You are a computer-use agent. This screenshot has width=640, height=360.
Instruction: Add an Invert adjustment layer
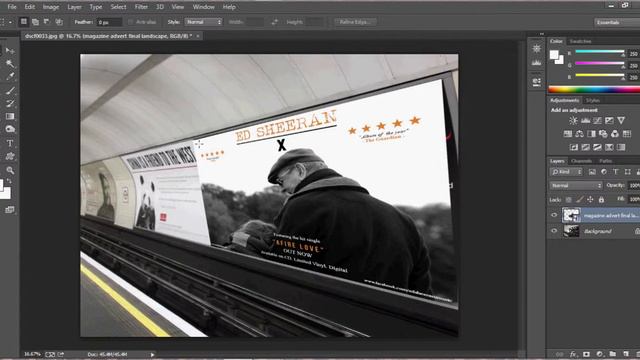pos(573,147)
